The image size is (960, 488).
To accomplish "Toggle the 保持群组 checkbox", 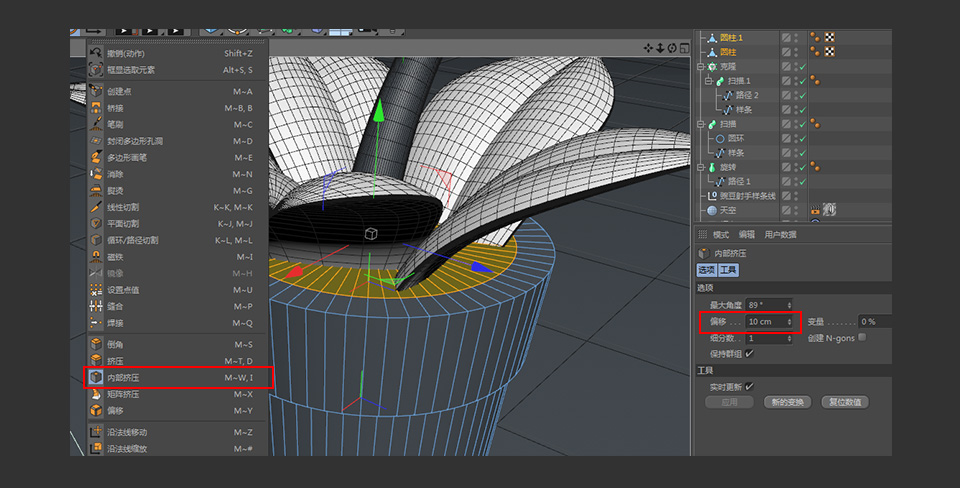I will coord(749,353).
